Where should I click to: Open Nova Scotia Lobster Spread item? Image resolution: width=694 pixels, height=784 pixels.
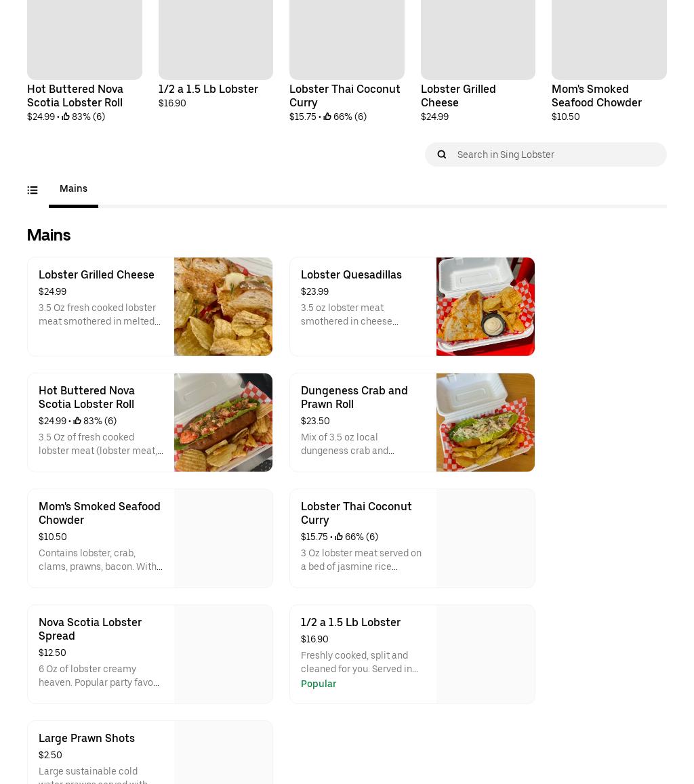[x=90, y=629]
